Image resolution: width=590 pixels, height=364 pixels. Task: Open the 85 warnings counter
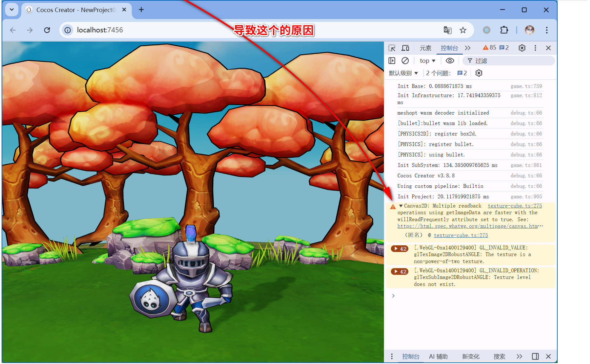[x=489, y=48]
